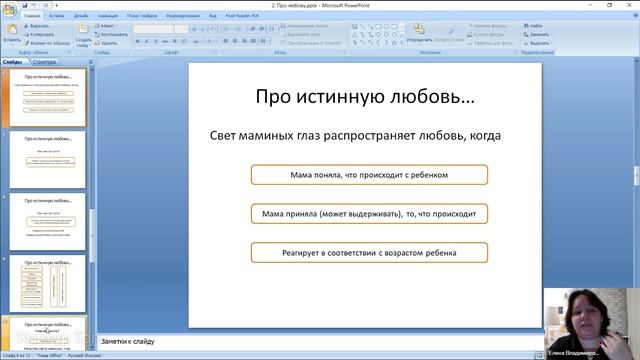This screenshot has height=360, width=640.
Task: Center align text in paragraph group
Action: click(x=235, y=41)
